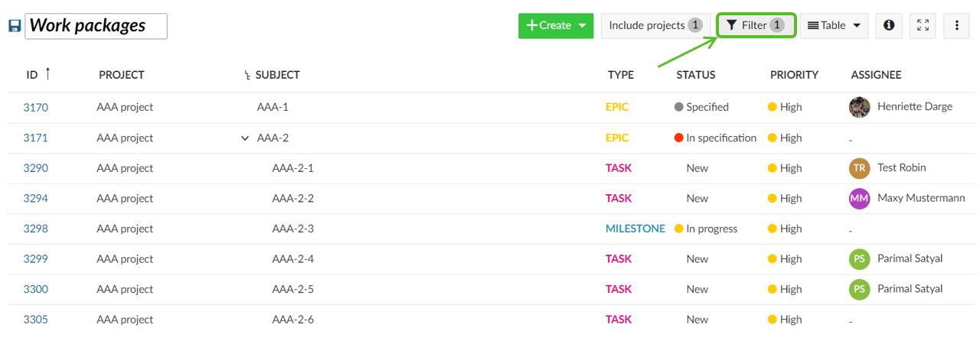Open work package 3170 link

click(35, 108)
